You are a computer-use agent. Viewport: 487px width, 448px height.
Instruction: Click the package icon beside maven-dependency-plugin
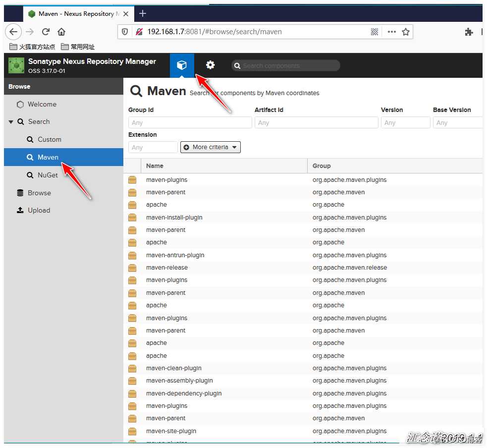coord(132,393)
